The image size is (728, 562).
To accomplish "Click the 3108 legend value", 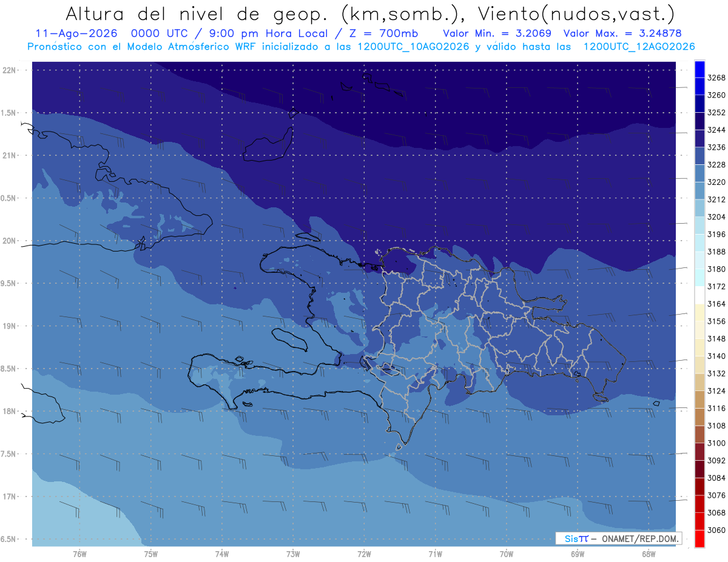I will (x=716, y=426).
